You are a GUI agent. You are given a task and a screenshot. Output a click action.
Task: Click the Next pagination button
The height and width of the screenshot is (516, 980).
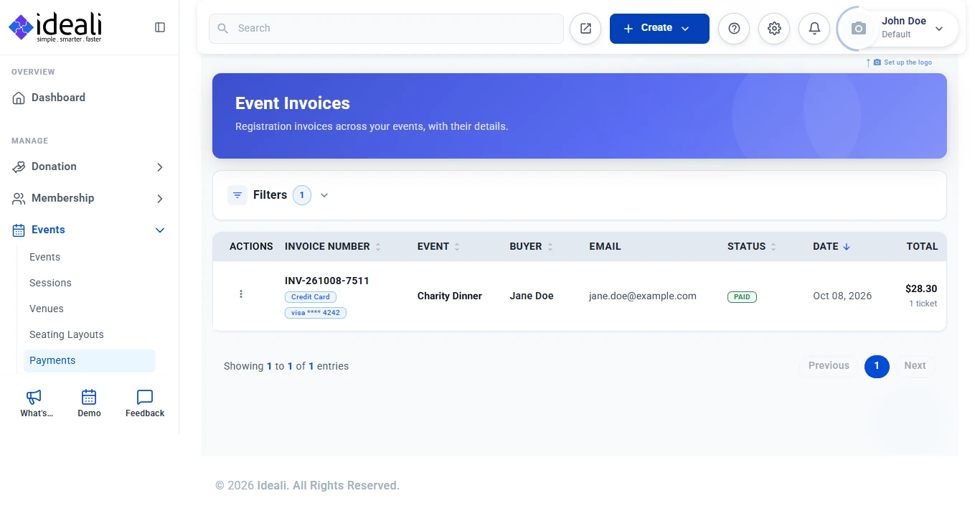pyautogui.click(x=915, y=366)
